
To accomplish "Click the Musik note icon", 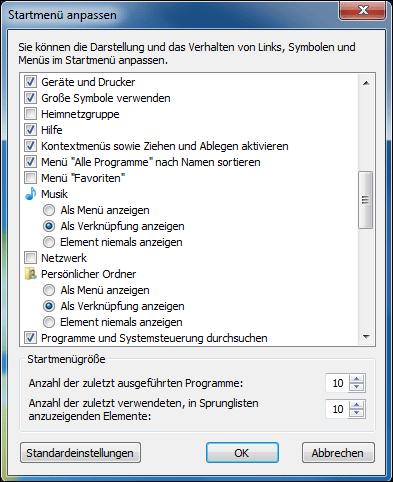I will point(30,194).
